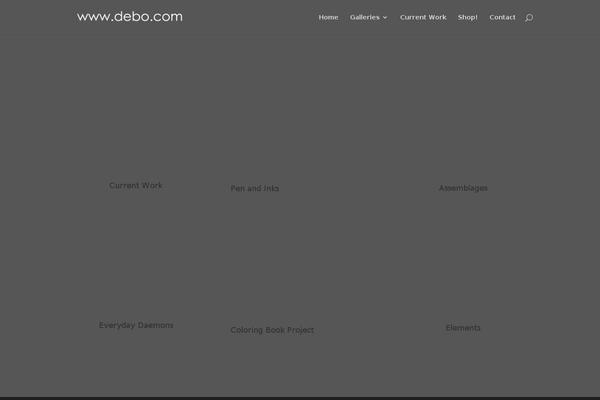Image resolution: width=600 pixels, height=400 pixels.
Task: View the Coloring Book Project gallery
Action: [x=272, y=330]
